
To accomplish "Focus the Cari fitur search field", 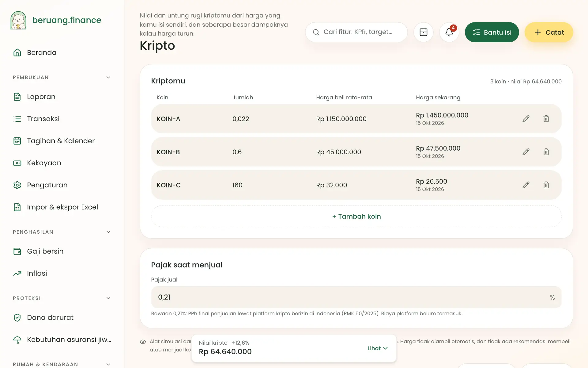I will [356, 32].
